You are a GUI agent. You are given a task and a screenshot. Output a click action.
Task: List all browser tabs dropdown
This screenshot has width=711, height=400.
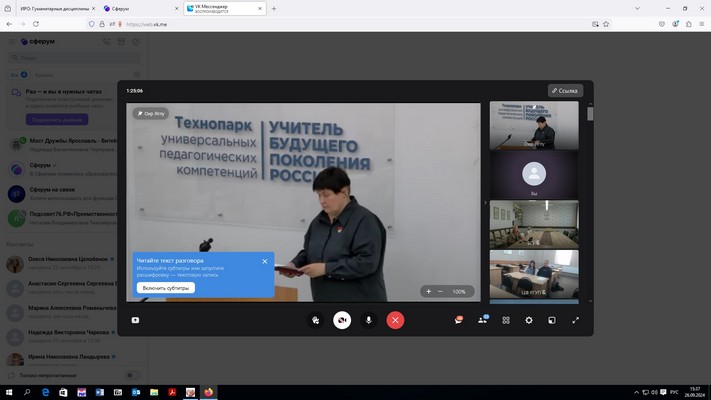point(637,9)
